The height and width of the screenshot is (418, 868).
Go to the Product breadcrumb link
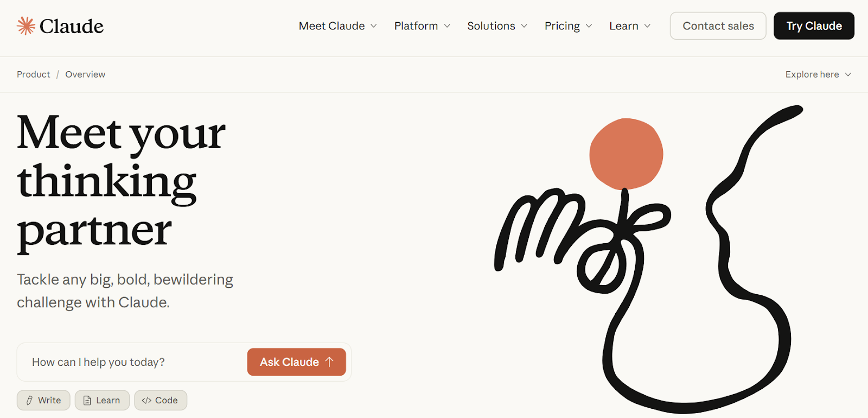[x=33, y=74]
